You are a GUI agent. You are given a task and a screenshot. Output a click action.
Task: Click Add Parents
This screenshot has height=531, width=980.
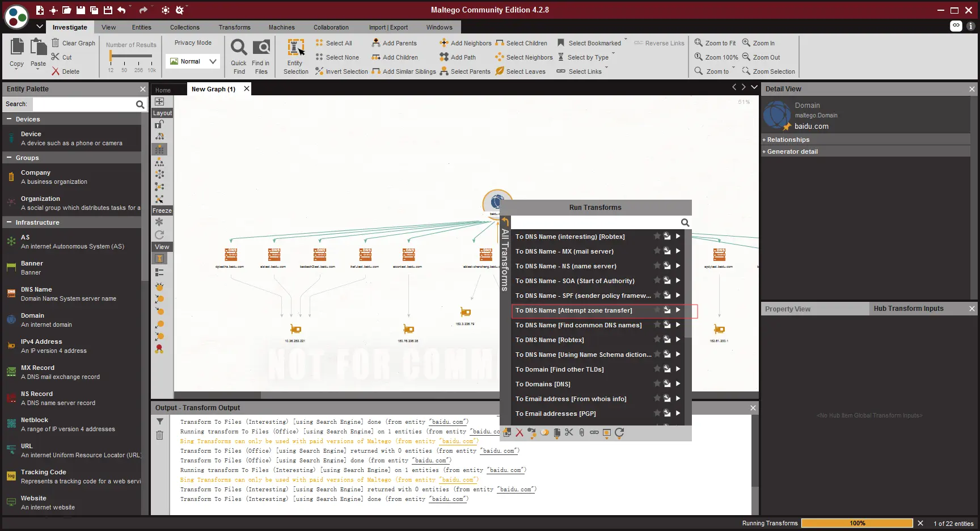tap(394, 43)
